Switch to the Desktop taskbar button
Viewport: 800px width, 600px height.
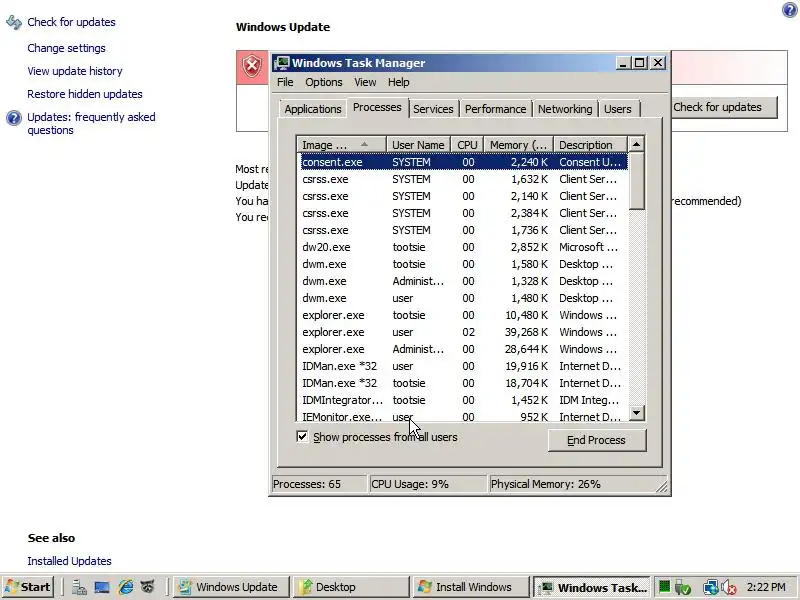coord(351,587)
